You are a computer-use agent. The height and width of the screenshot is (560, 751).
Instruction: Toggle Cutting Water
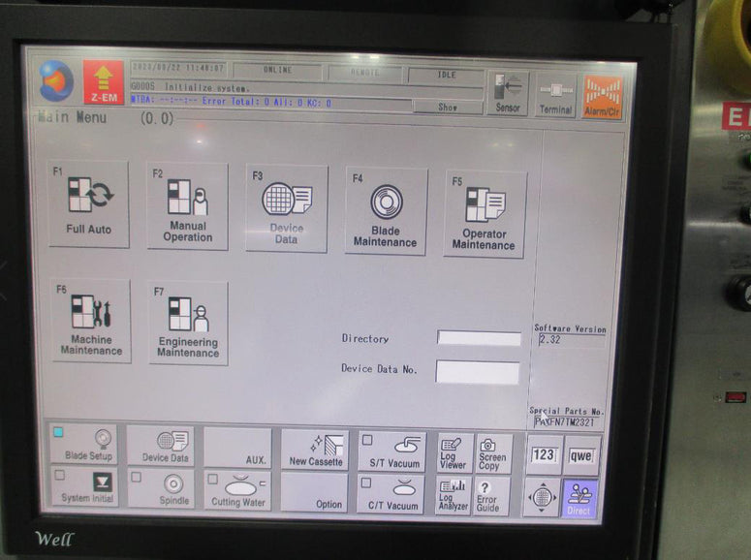[237, 490]
